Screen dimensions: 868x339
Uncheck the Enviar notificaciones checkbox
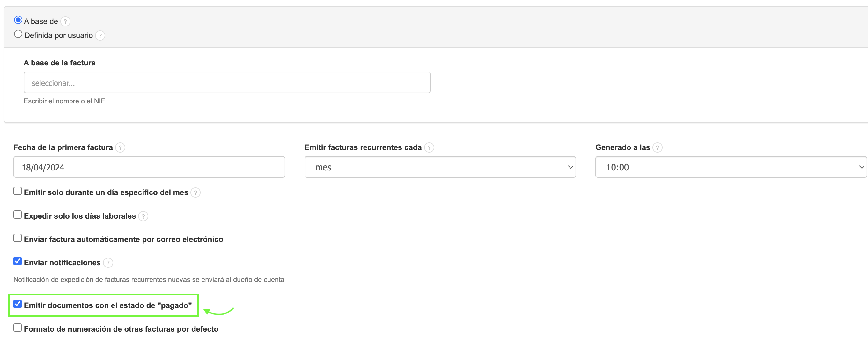(18, 261)
